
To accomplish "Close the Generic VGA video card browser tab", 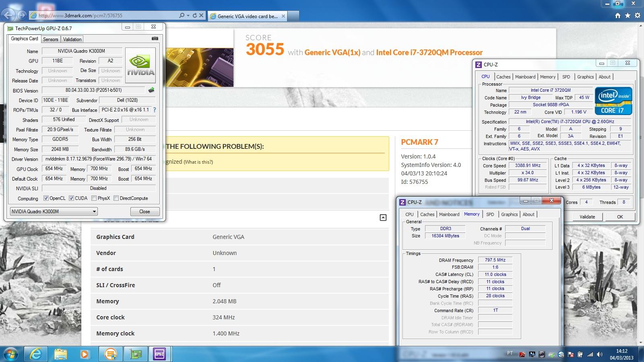I will click(x=283, y=16).
